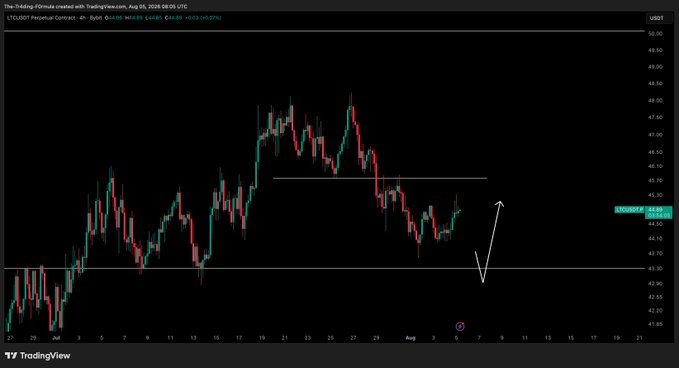
Task: Click the snapshot attribution header text
Action: [x=96, y=6]
